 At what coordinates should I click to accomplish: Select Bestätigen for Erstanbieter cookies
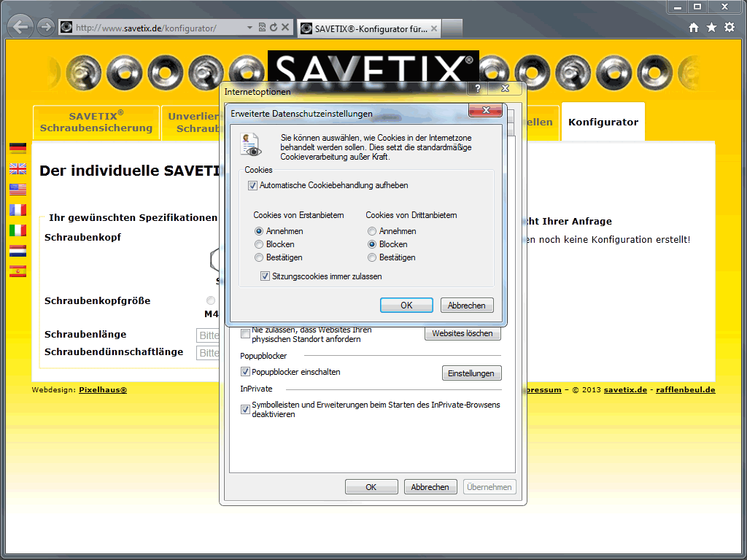pos(259,257)
